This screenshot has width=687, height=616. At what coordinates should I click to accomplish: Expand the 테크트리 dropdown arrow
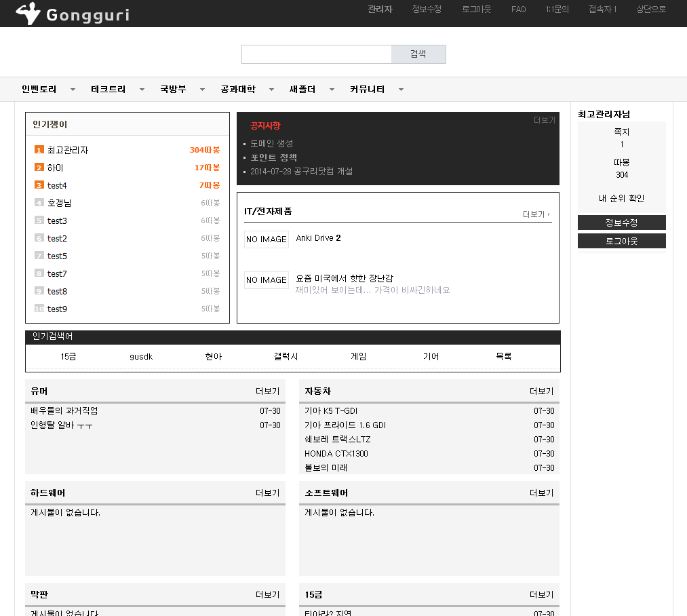click(142, 90)
